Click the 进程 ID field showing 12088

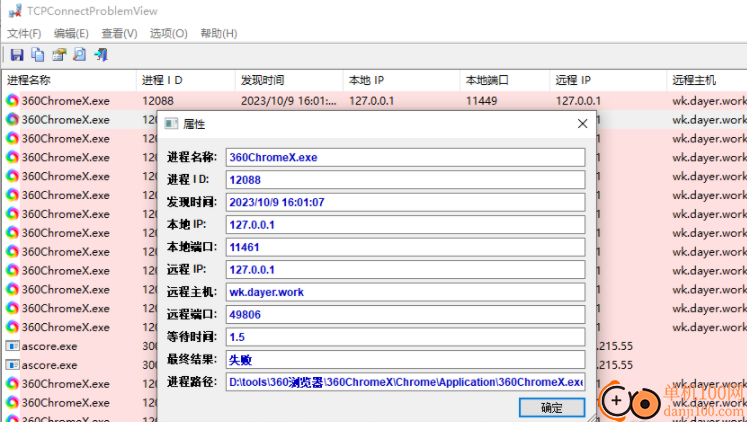click(405, 180)
